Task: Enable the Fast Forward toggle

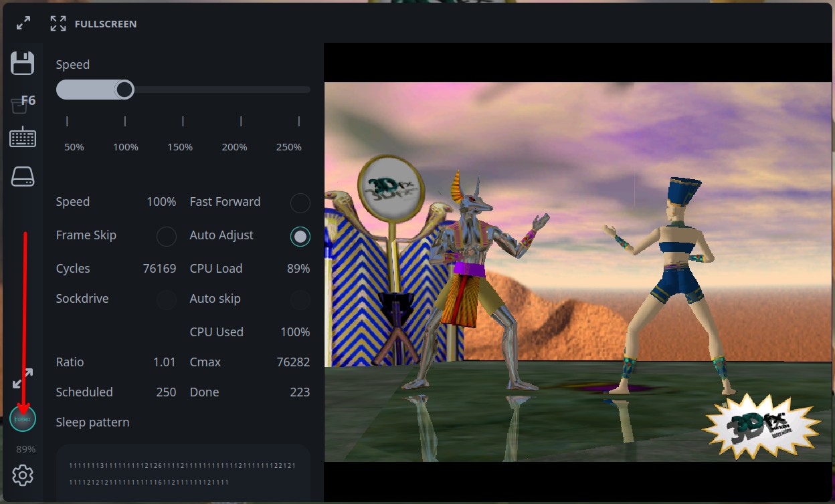Action: click(300, 203)
